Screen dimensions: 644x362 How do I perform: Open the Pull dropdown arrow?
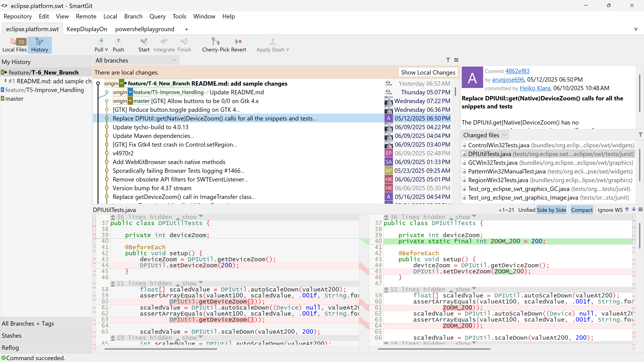[106, 49]
